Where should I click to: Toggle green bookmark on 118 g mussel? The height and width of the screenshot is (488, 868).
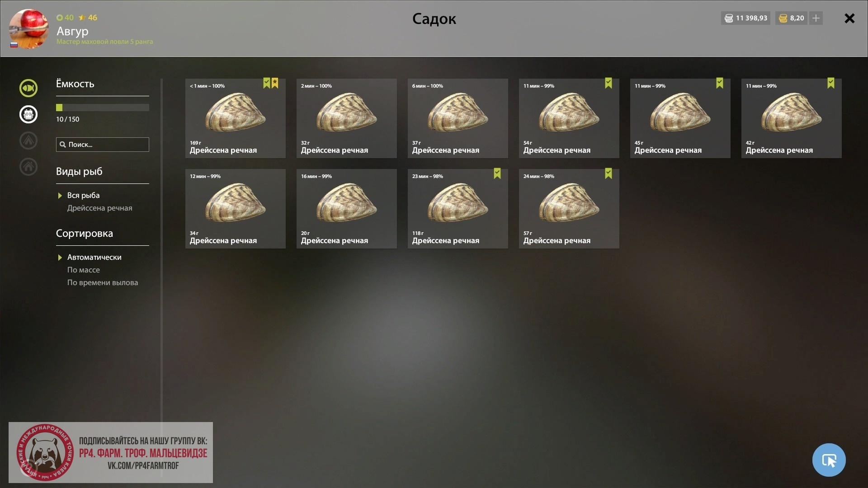[x=497, y=174]
